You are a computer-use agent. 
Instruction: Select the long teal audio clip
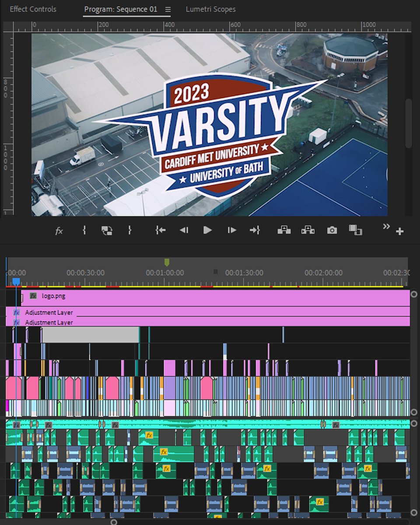coord(208,424)
